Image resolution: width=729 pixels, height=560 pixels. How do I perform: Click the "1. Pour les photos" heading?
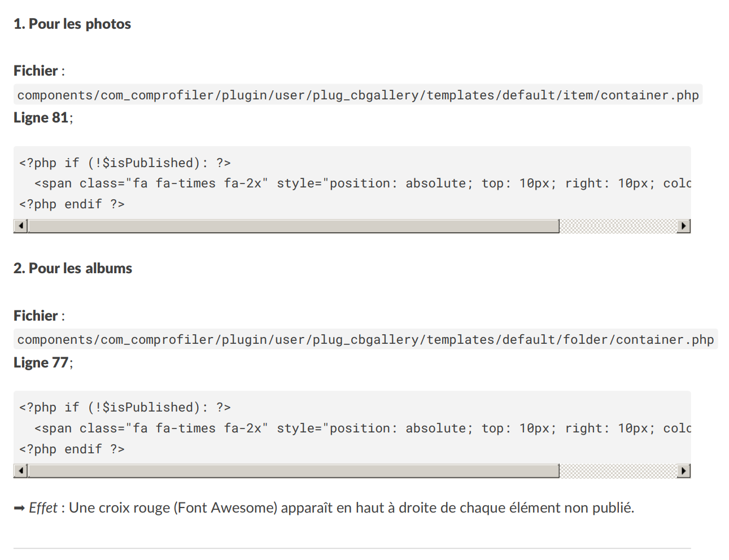(72, 24)
